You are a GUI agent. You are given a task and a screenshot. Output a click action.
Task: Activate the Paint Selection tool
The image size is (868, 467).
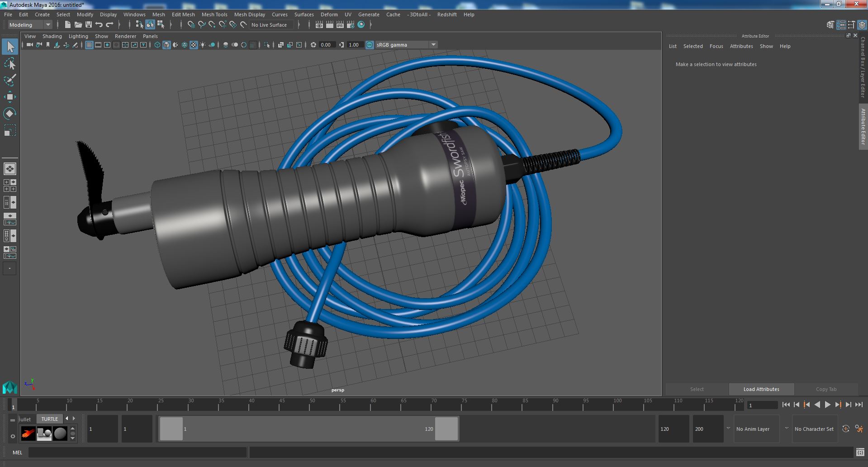pyautogui.click(x=9, y=80)
